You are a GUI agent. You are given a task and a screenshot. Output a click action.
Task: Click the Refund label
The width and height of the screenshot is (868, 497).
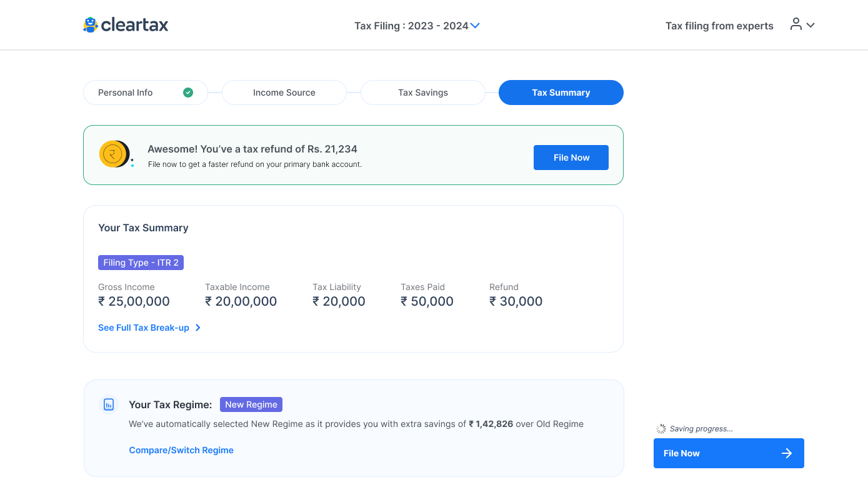click(x=504, y=287)
